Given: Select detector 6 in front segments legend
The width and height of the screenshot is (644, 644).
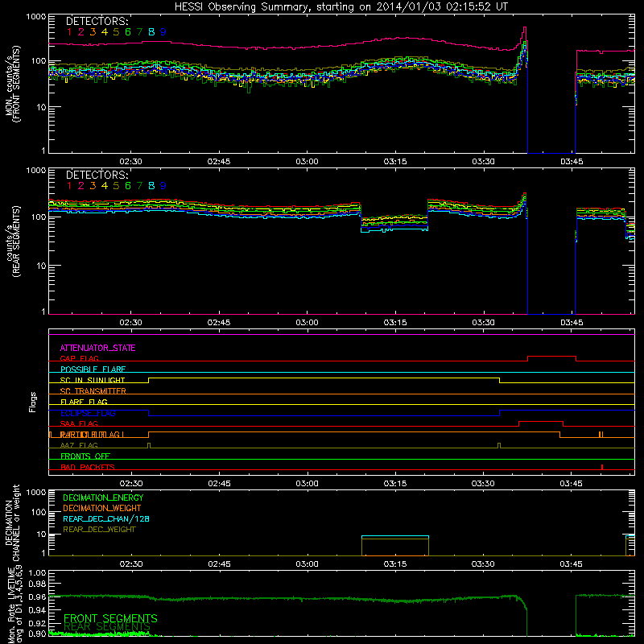Looking at the screenshot, I should 128,32.
